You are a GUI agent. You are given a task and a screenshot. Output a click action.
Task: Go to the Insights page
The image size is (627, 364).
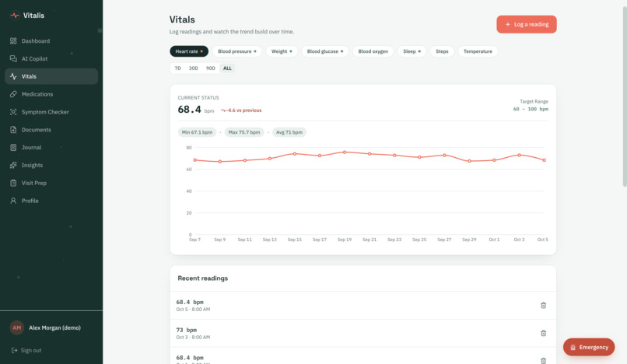pos(51,165)
